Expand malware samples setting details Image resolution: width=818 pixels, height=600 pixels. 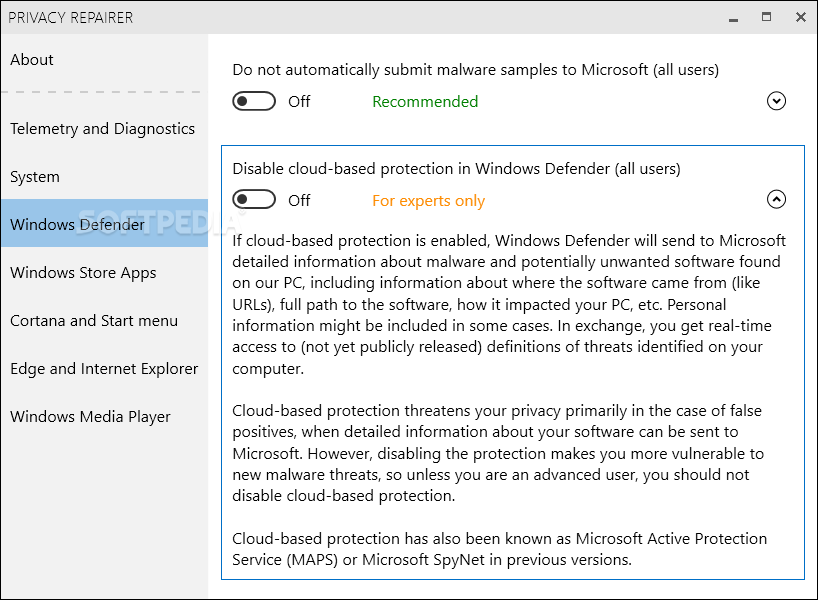[776, 101]
